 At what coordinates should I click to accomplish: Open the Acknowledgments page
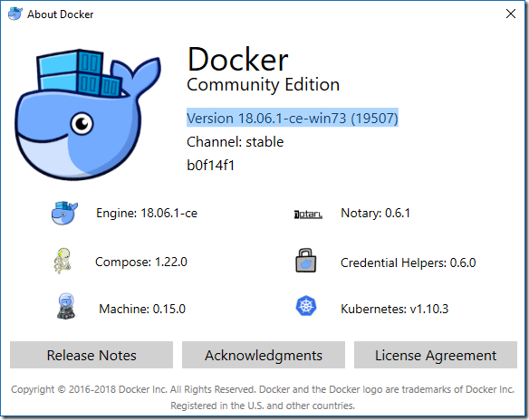(x=264, y=355)
